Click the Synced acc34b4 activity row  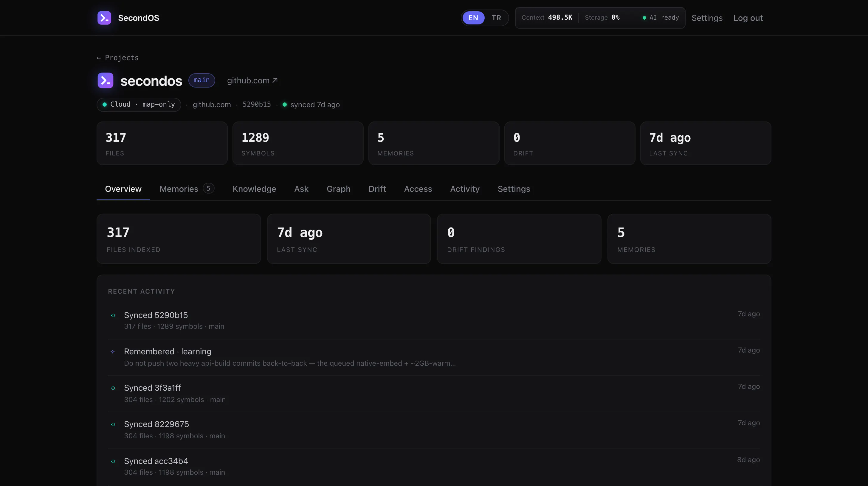point(434,466)
